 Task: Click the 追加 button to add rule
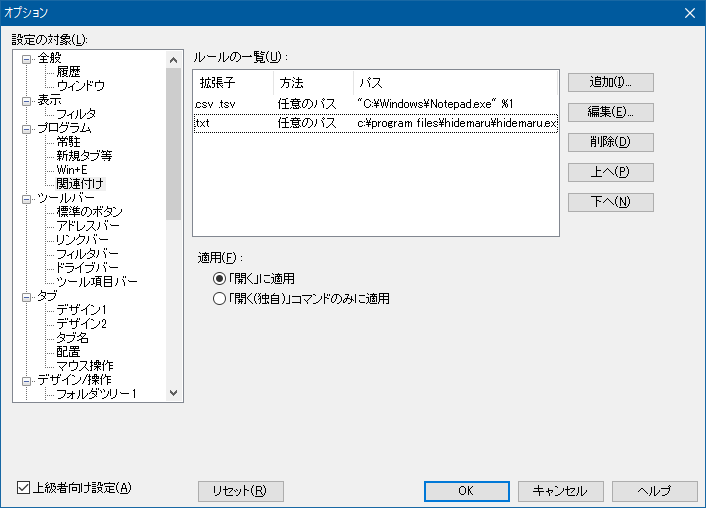(x=610, y=82)
